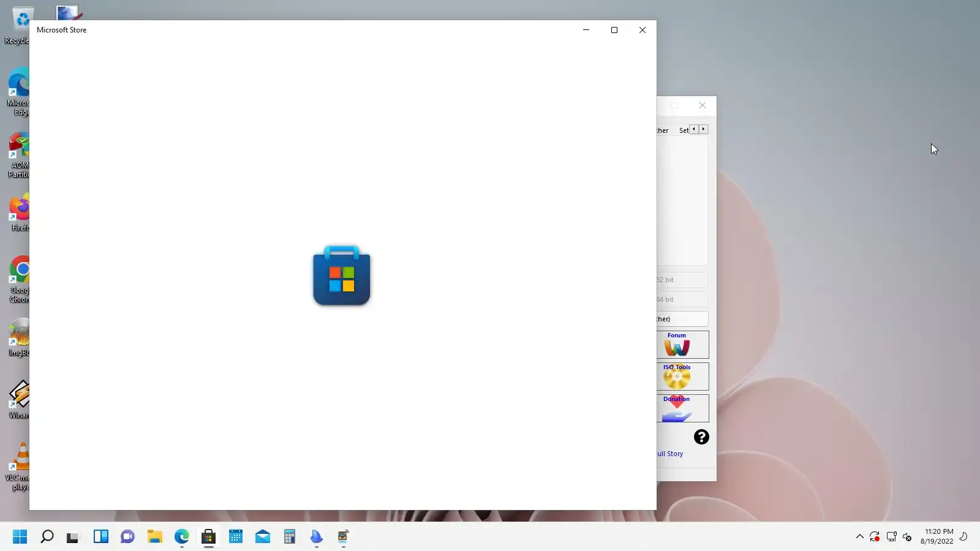Show hidden system tray icons
Image resolution: width=980 pixels, height=551 pixels.
point(859,537)
